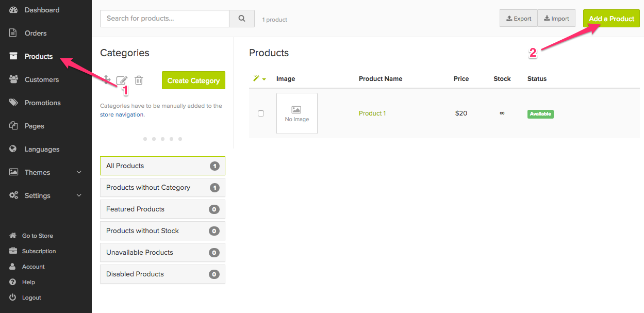The width and height of the screenshot is (644, 313).
Task: Select the move categories arrows icon
Action: click(x=106, y=80)
